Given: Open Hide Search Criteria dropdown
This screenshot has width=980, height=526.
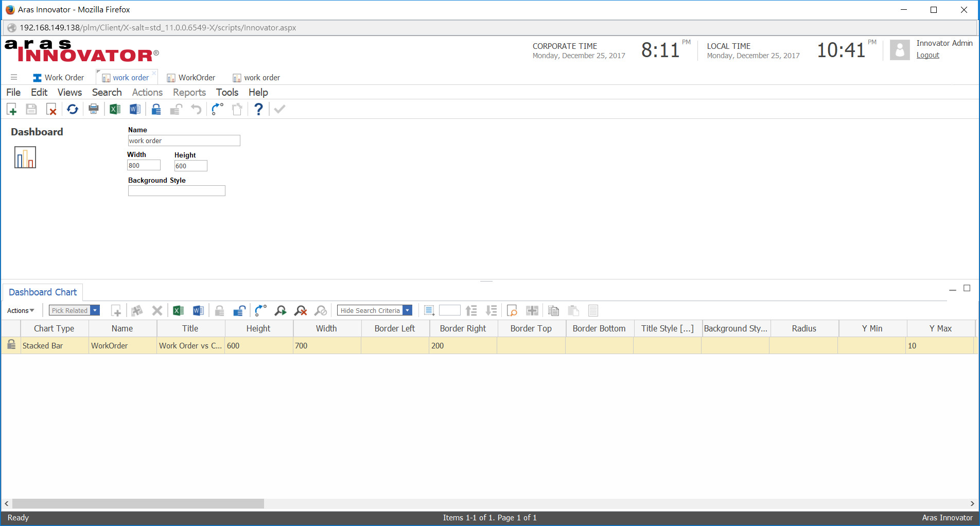Looking at the screenshot, I should [408, 310].
